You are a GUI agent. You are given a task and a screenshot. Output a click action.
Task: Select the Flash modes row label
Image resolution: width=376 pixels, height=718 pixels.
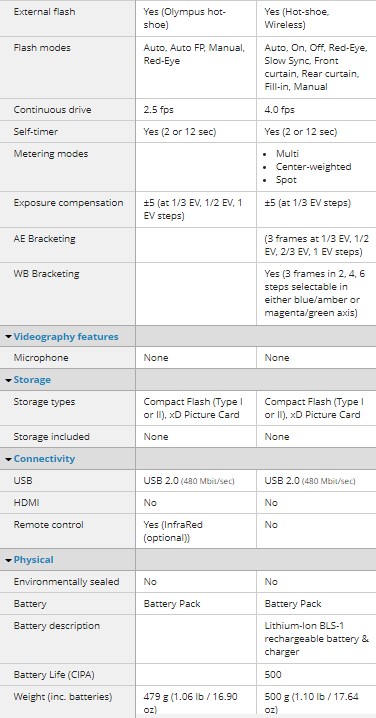pos(42,48)
